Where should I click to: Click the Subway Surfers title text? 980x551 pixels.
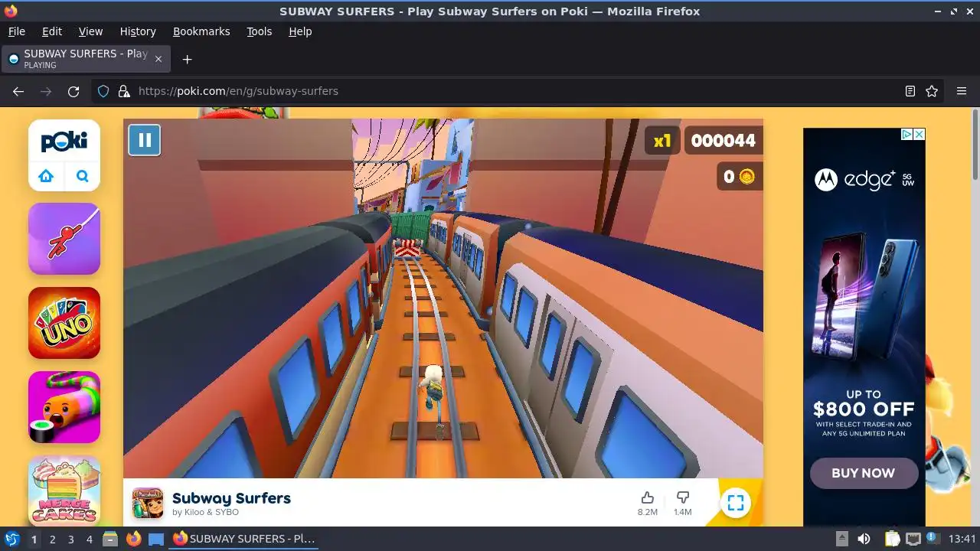tap(231, 498)
